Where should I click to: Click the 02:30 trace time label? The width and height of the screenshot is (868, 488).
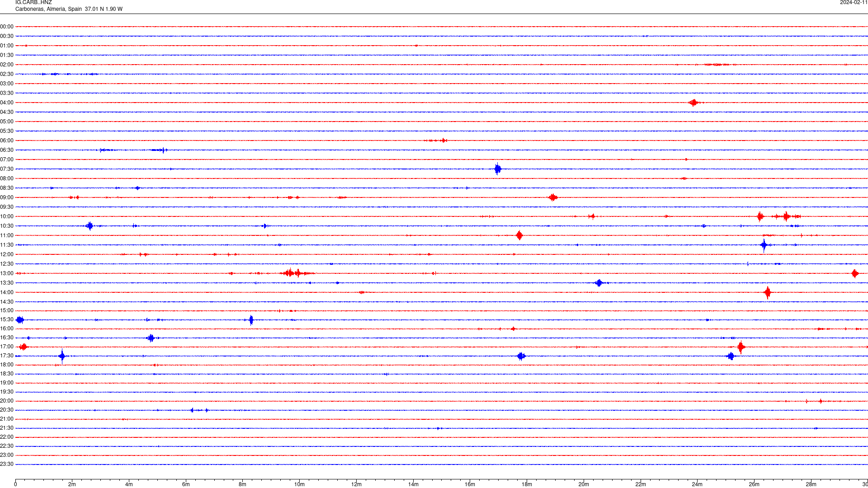point(7,74)
